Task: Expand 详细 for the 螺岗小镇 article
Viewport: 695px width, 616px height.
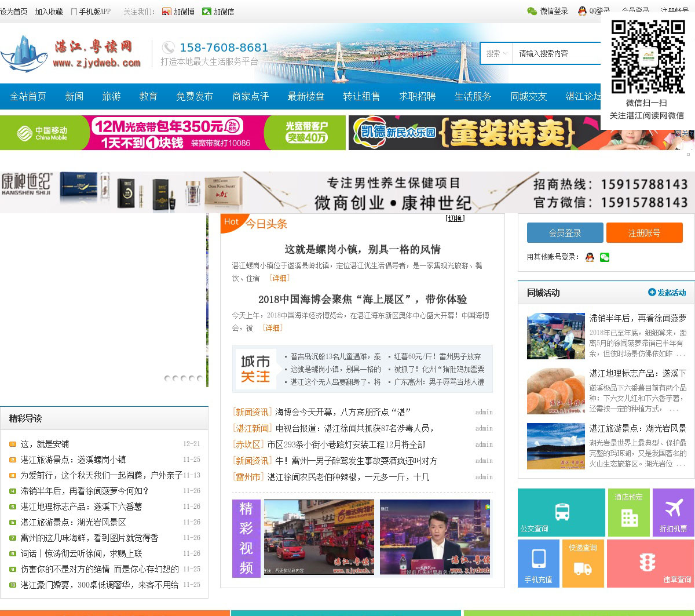Action: pos(280,278)
